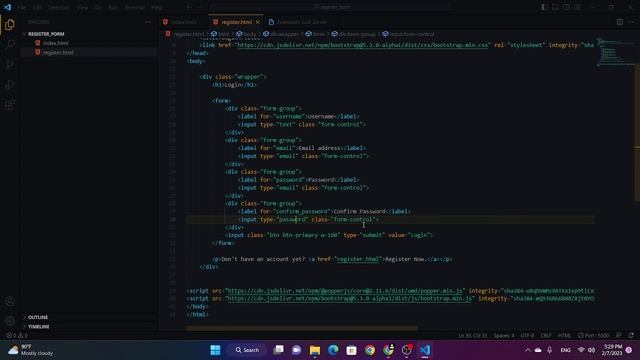Toggle secondary side bar layout button
640x360 pixels.
566,7
